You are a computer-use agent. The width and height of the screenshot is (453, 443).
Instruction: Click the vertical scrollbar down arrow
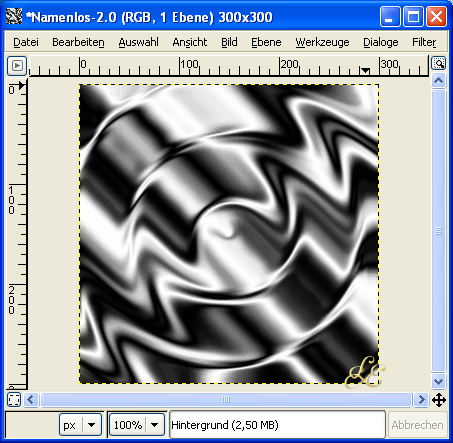[439, 381]
